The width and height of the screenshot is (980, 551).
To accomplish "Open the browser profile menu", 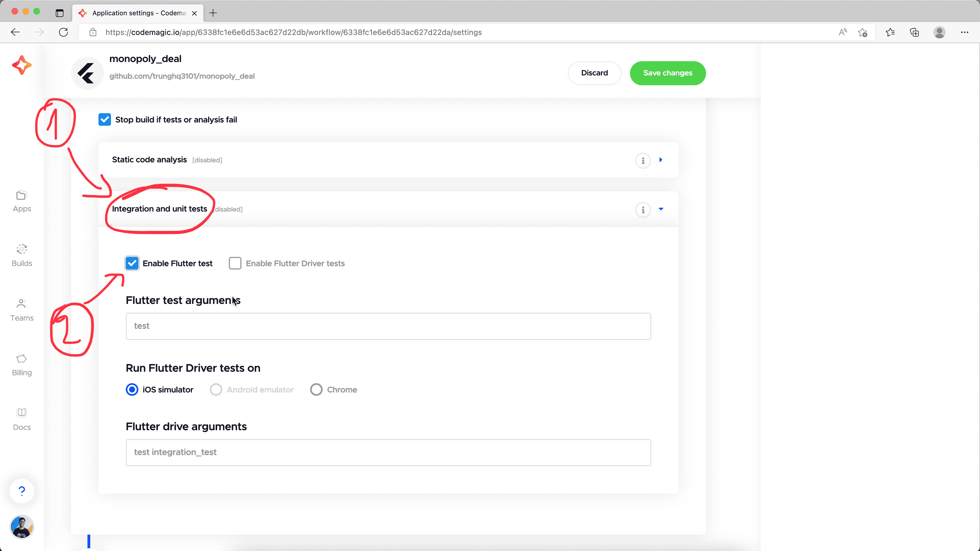I will coord(939,32).
